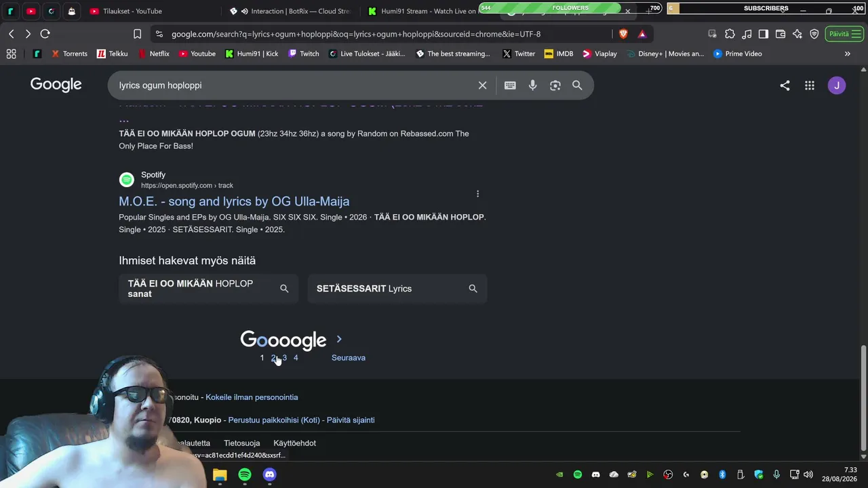Image resolution: width=868 pixels, height=488 pixels.
Task: Open the Google account avatar J
Action: (x=837, y=85)
